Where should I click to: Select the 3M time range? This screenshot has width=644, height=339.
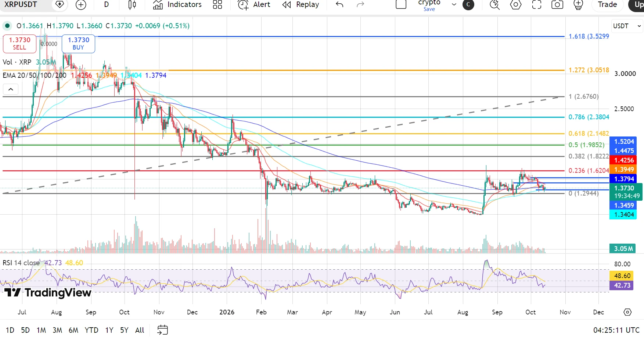coord(57,330)
